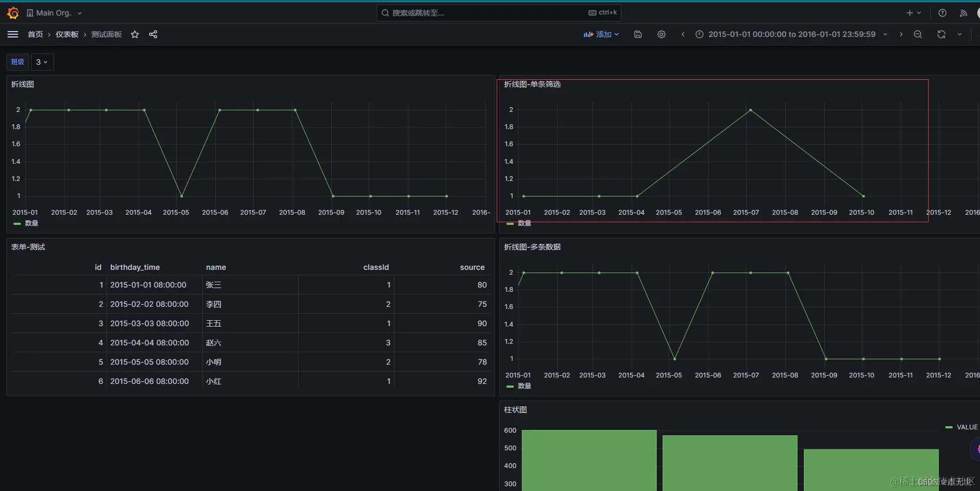Click the 表单-测试 panel title
Viewport: 980px width, 491px height.
[28, 247]
